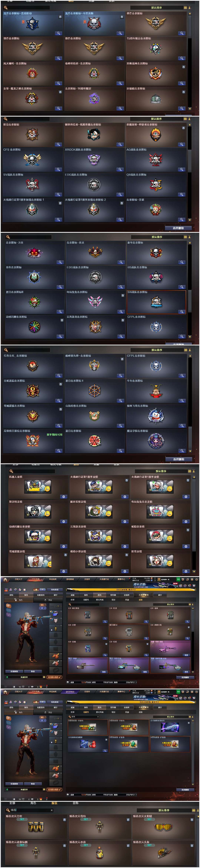Image resolution: width=200 pixels, height=868 pixels.
Task: Click 选择删除 below the 击杀图标-圣诞 list
Action: point(178,228)
